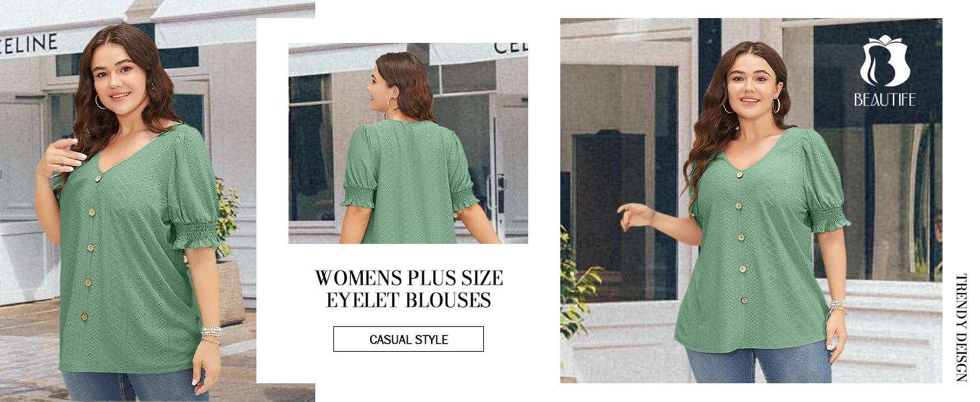Viewport: 980px width, 402px height.
Task: Click the Beautife logo emblem
Action: click(884, 62)
